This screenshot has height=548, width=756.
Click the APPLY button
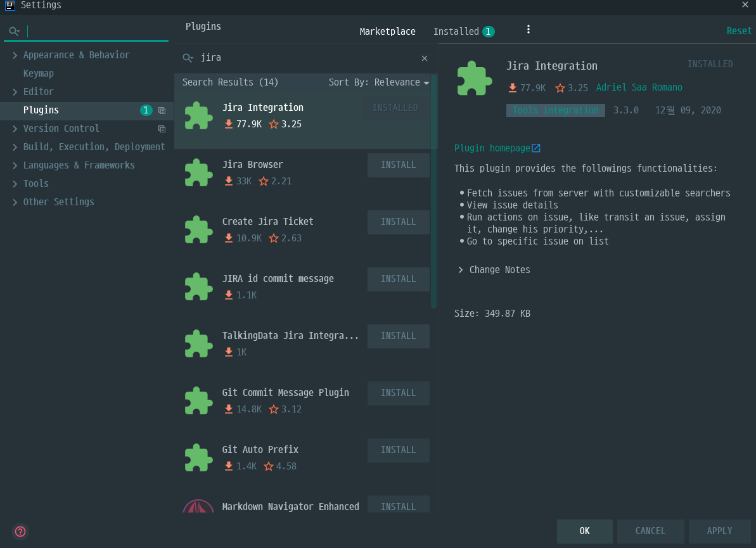point(719,531)
